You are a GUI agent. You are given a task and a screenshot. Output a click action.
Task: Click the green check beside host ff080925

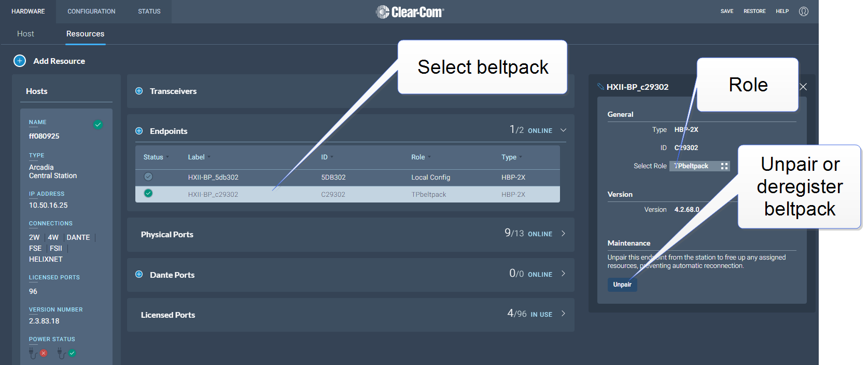click(x=98, y=125)
